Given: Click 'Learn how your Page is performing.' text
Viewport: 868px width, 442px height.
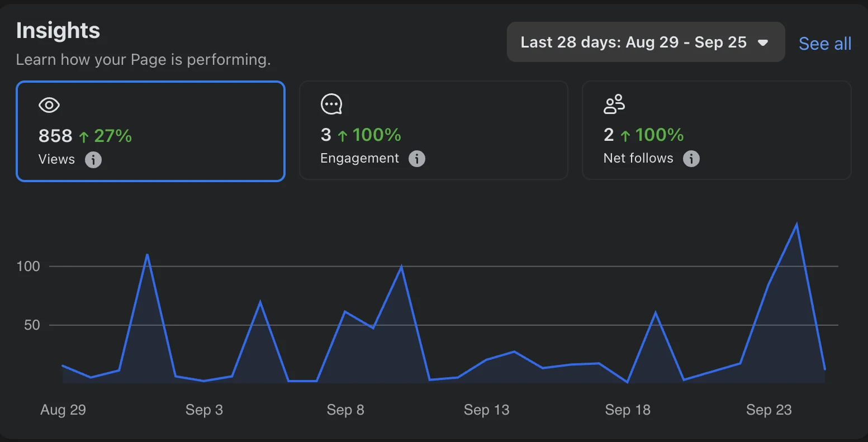Looking at the screenshot, I should (x=143, y=59).
